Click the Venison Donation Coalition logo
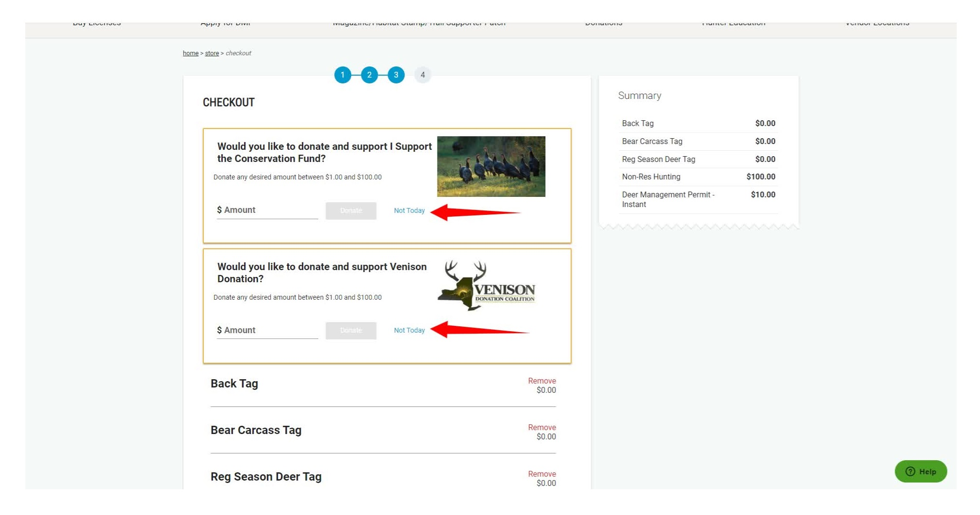This screenshot has height=515, width=980. pos(487,286)
